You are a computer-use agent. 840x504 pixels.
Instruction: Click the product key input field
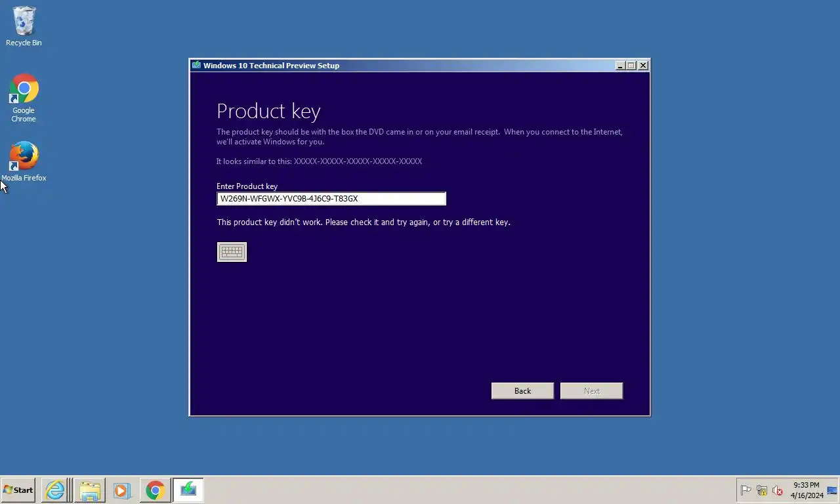point(331,199)
